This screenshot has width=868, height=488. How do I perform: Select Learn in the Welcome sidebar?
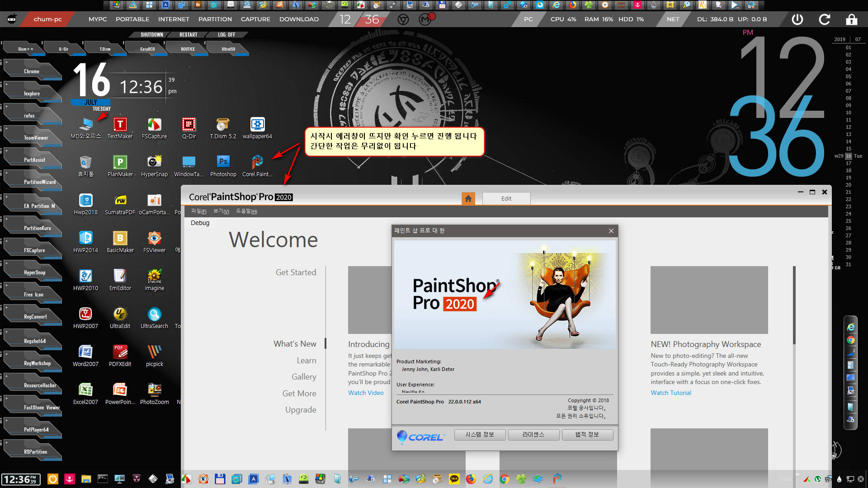tap(306, 361)
